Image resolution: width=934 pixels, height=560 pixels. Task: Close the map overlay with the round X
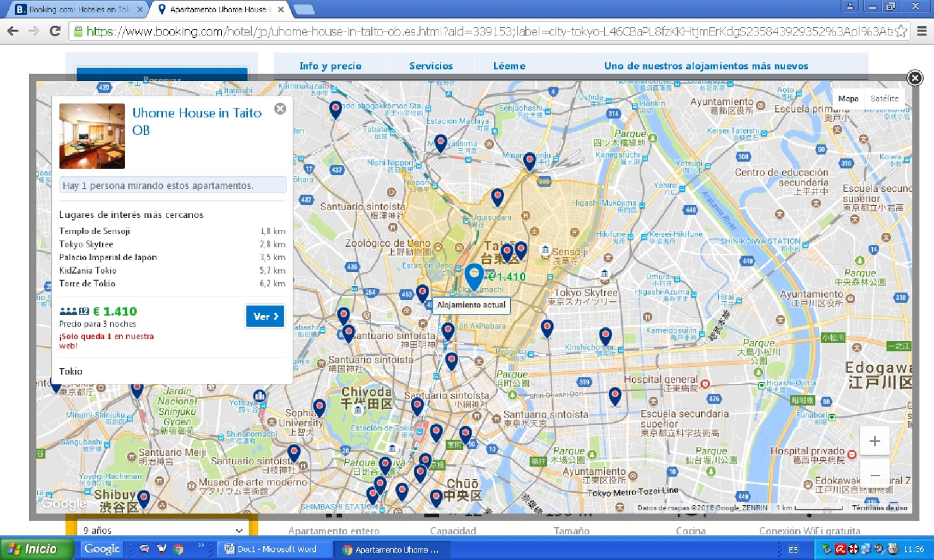[x=915, y=78]
